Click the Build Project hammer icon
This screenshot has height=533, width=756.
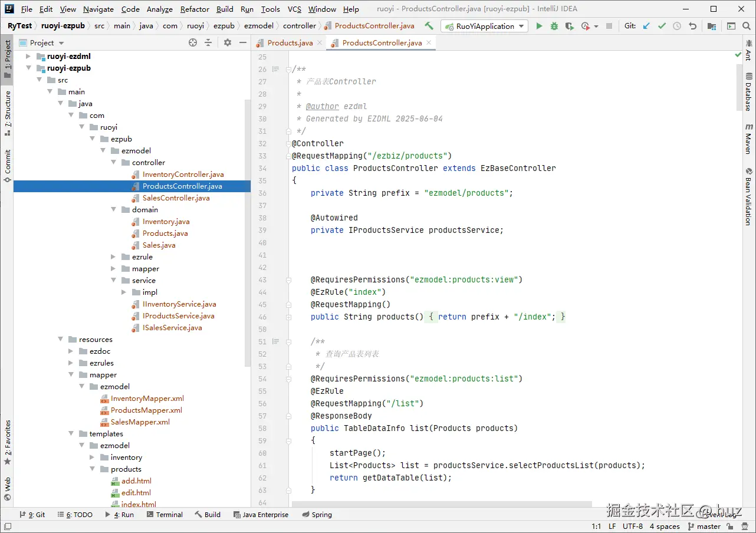click(x=429, y=26)
